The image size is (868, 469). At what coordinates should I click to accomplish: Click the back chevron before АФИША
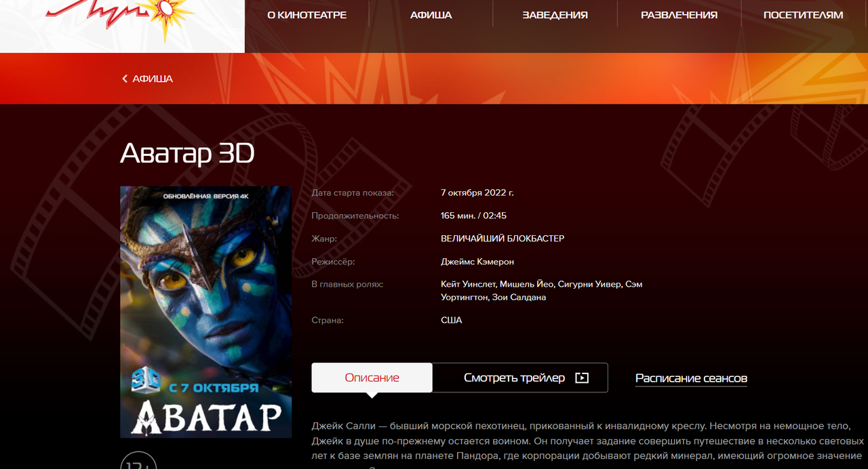click(x=125, y=79)
